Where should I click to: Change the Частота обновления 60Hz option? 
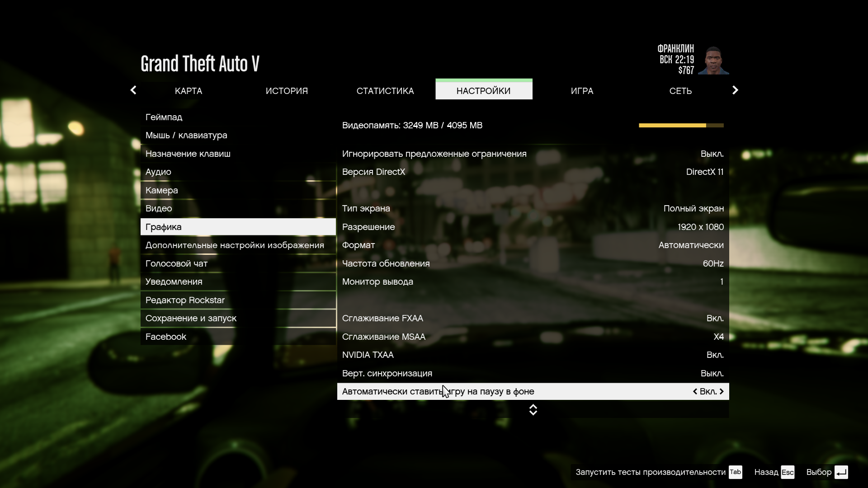(x=533, y=263)
